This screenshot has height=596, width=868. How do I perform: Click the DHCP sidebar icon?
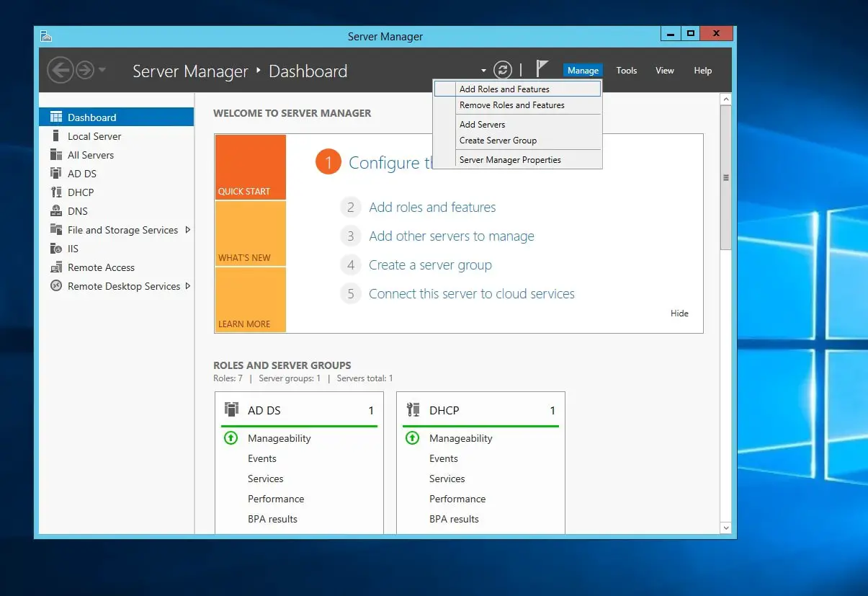(55, 192)
